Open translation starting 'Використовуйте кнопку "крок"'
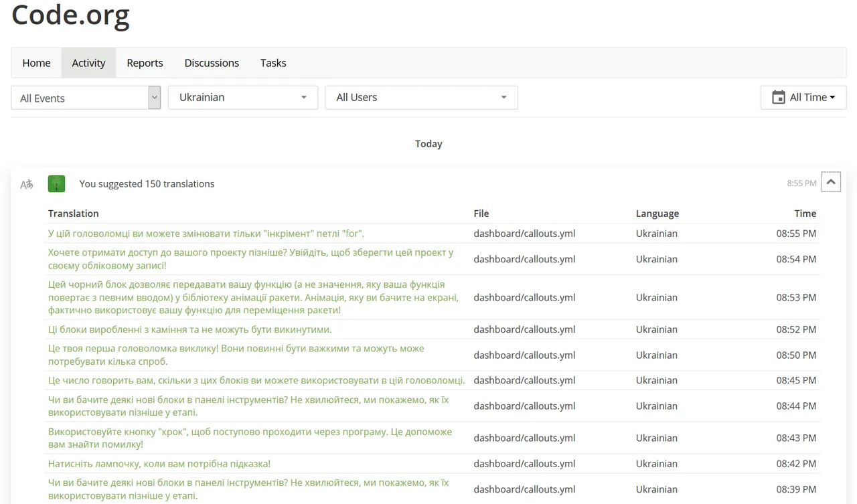Image resolution: width=857 pixels, height=504 pixels. click(250, 438)
